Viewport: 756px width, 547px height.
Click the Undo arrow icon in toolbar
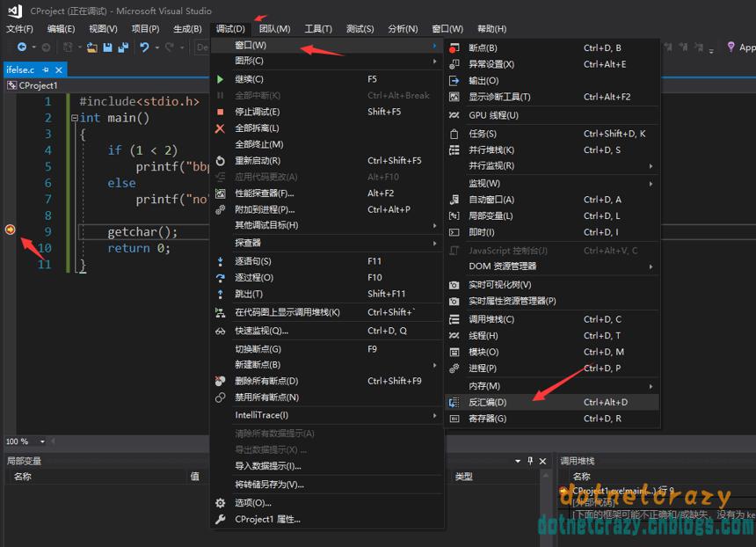[x=144, y=47]
